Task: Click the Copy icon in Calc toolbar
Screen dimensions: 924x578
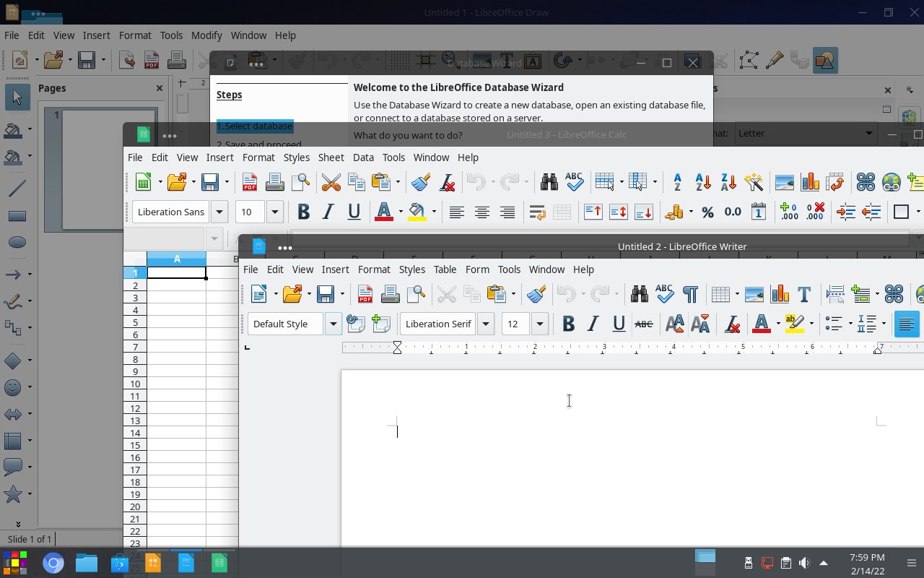Action: point(357,182)
